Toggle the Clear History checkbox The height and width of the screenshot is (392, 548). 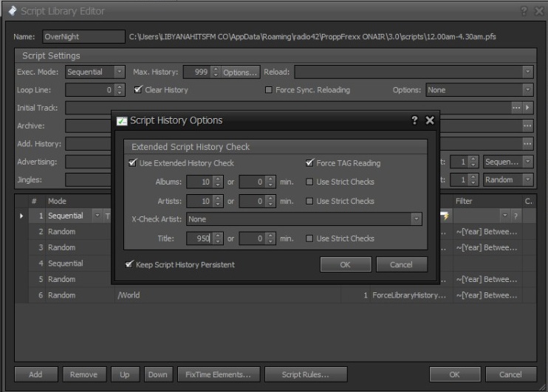point(138,90)
